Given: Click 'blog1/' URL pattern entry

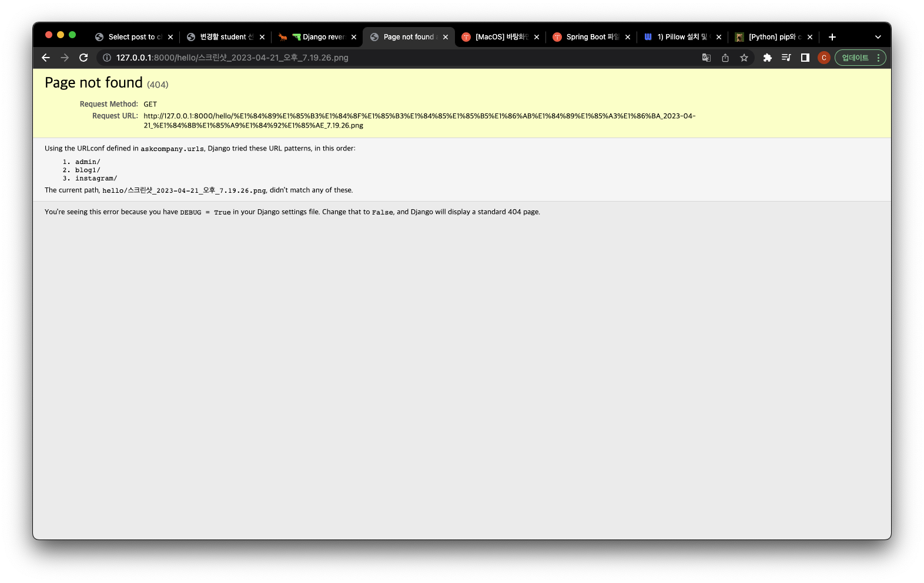Looking at the screenshot, I should 88,170.
